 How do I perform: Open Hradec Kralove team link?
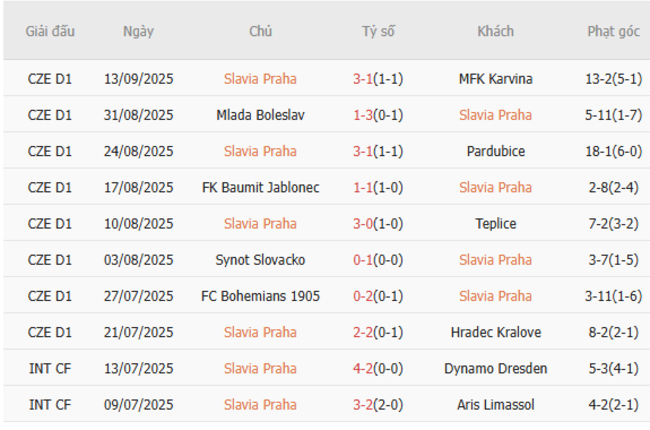495,332
